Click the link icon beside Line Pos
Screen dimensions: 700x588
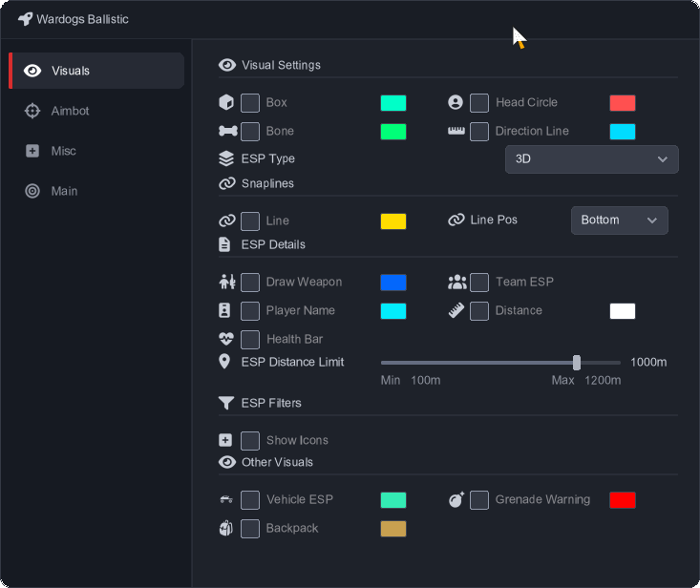coord(456,220)
